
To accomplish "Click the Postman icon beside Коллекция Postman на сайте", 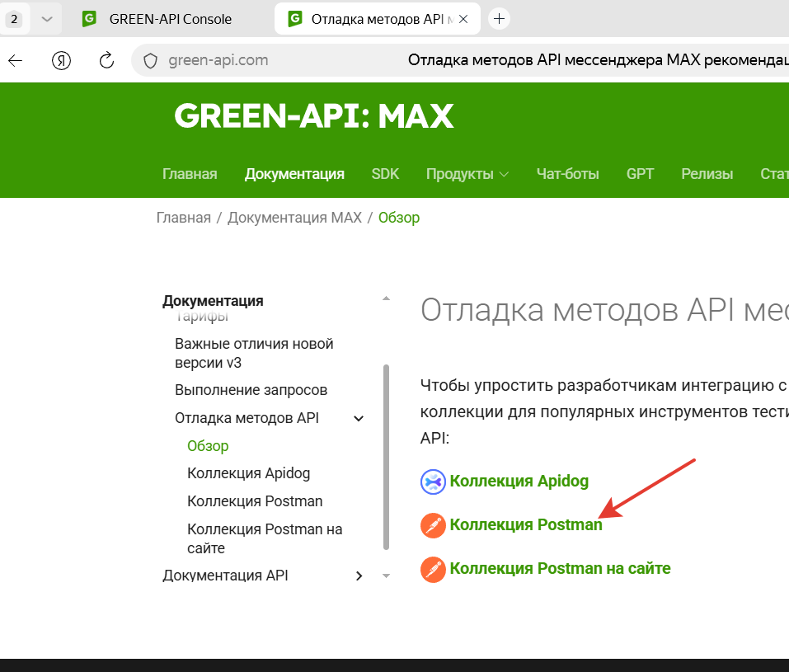I will (432, 569).
